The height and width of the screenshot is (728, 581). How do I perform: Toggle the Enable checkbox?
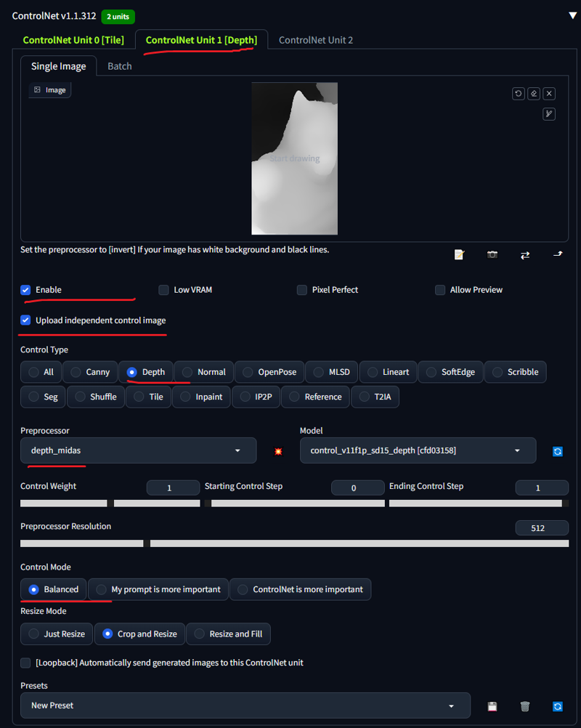tap(25, 290)
